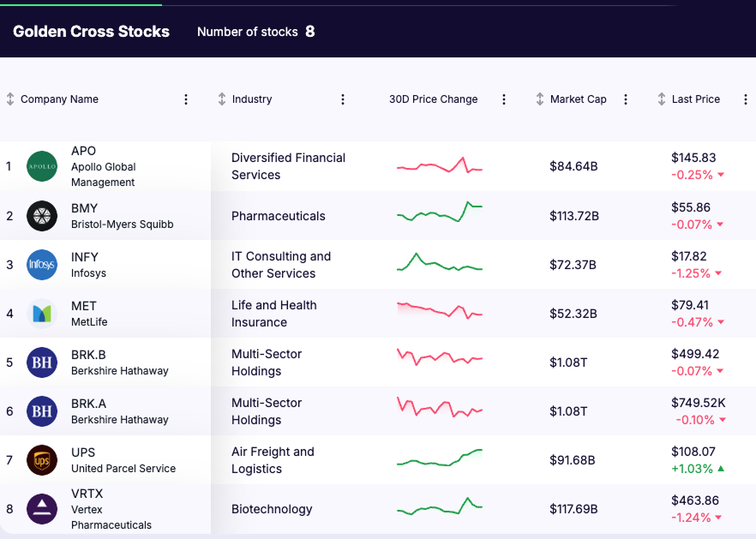The height and width of the screenshot is (539, 756).
Task: Click the BRK.B ticker link
Action: [89, 353]
